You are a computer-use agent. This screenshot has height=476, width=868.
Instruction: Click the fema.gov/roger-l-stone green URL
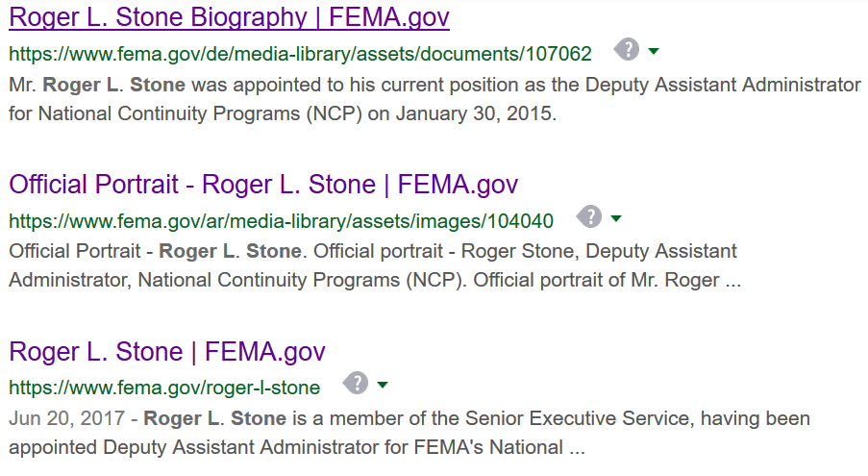[x=164, y=388]
